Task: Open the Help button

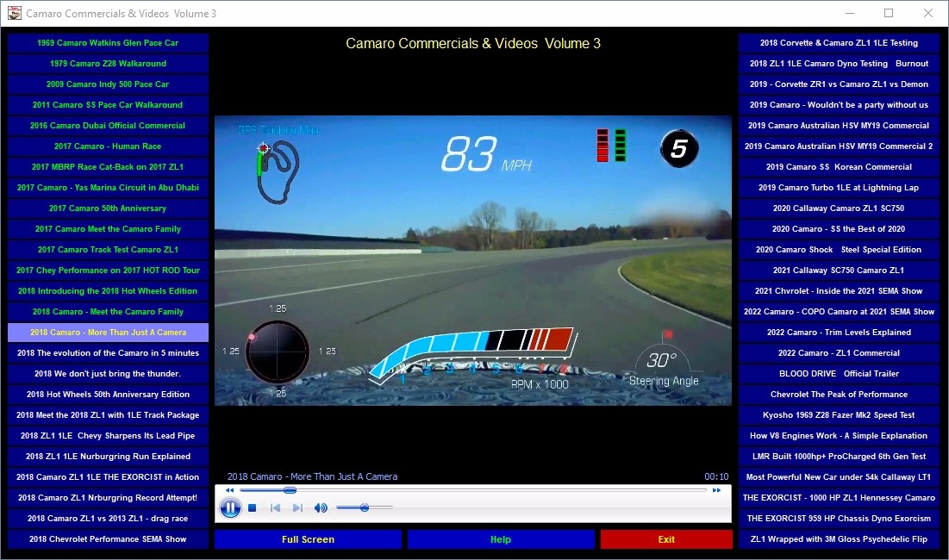Action: (501, 539)
